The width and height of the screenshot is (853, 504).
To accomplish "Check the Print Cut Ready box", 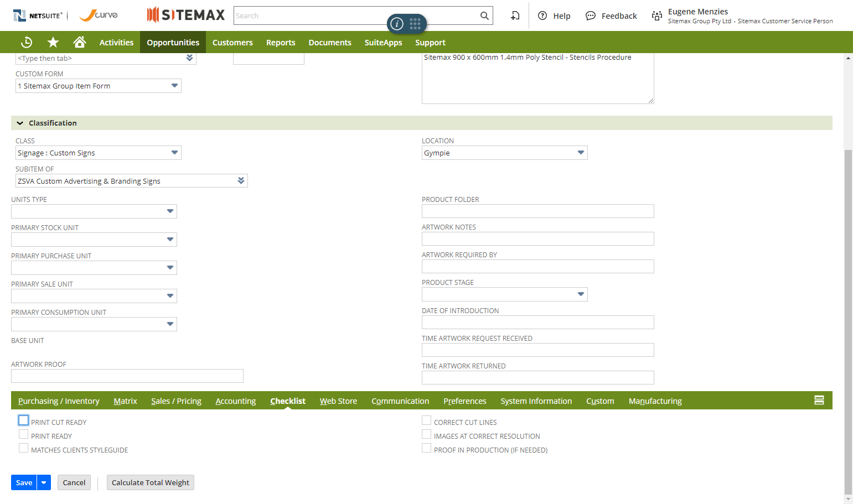I will [23, 420].
